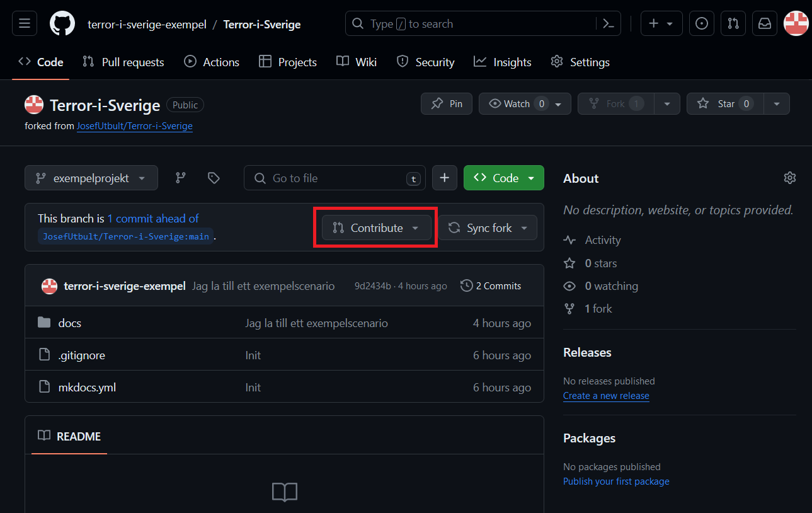The height and width of the screenshot is (513, 812).
Task: Click the commit author name terror-i-sverige-exempel
Action: point(125,286)
